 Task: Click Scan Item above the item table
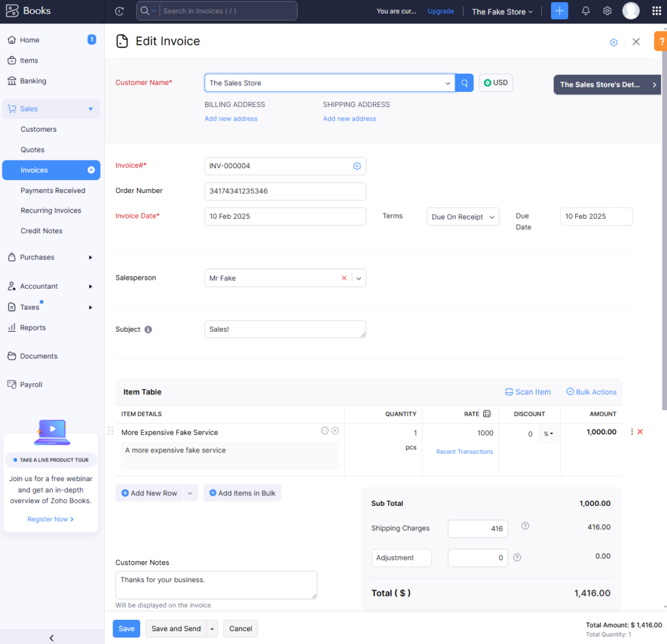528,392
